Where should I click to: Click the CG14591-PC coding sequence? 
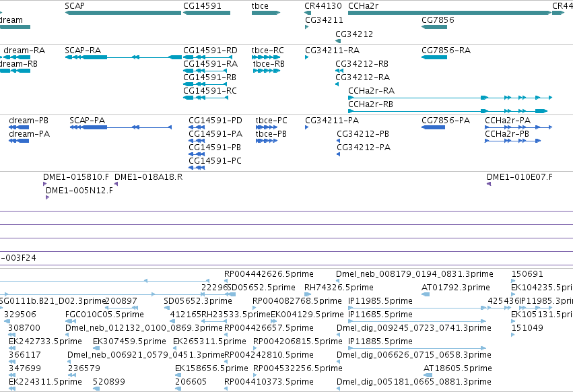point(197,168)
